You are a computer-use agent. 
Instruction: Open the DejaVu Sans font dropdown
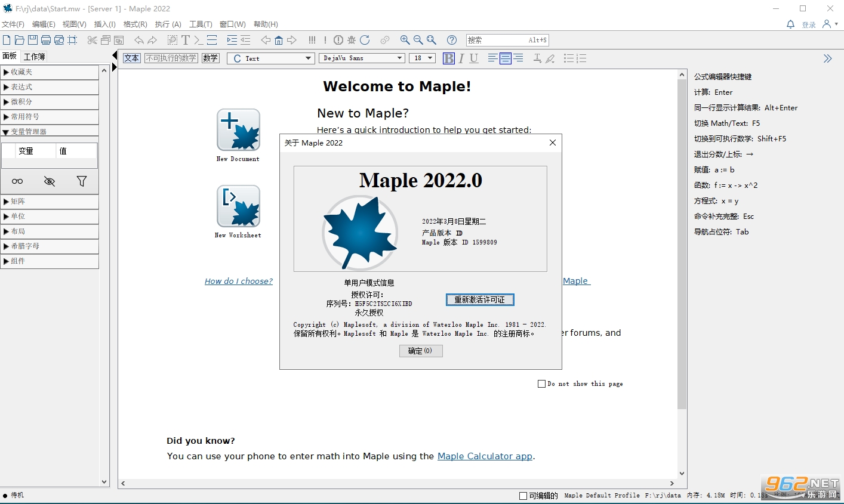tap(362, 58)
